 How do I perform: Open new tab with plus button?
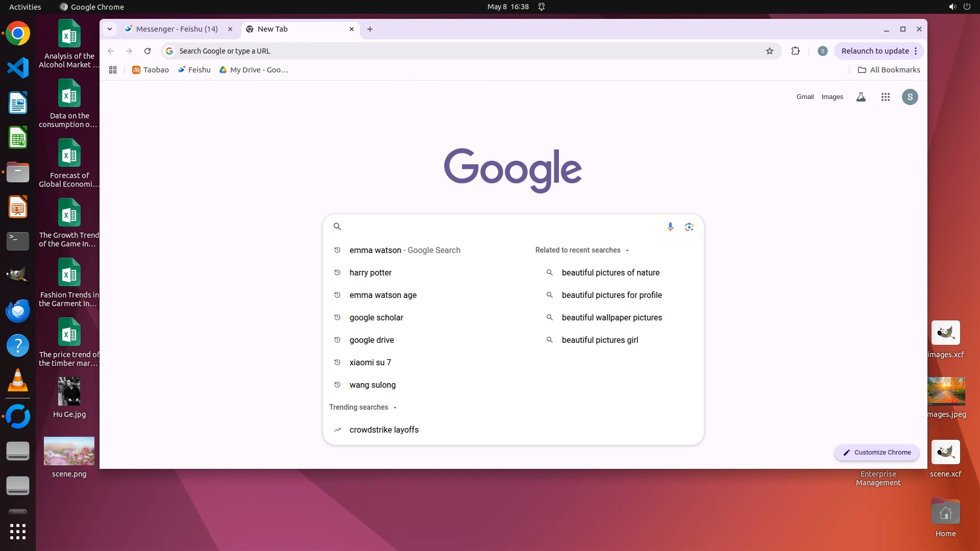click(370, 29)
